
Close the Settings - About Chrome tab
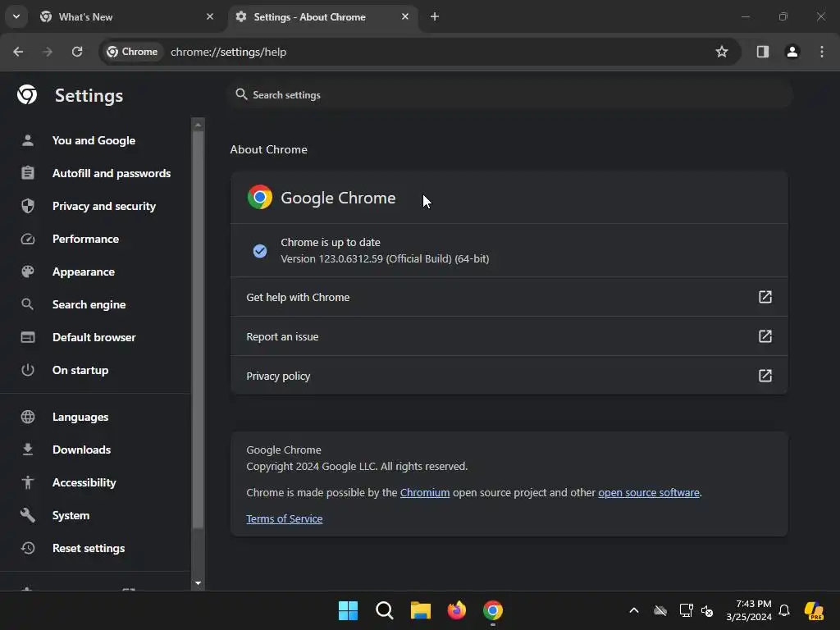coord(405,17)
